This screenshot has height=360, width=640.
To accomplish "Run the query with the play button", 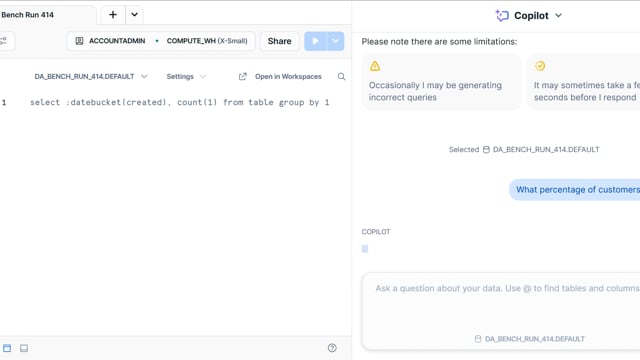I will pos(315,41).
